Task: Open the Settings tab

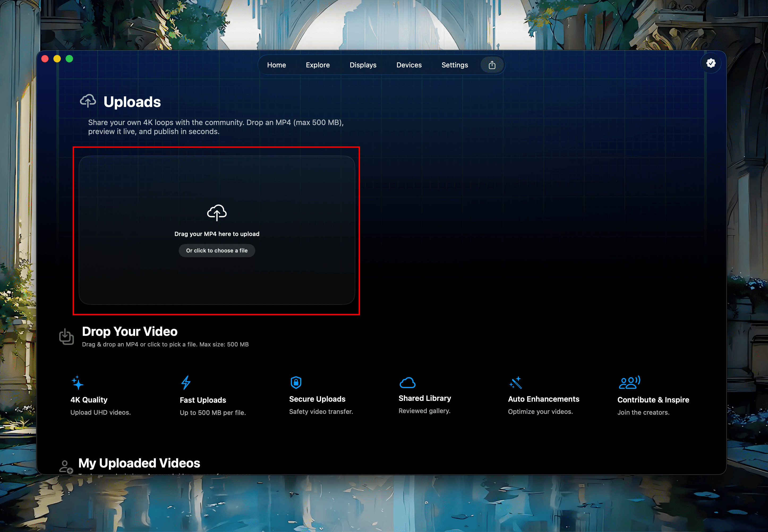Action: [455, 65]
